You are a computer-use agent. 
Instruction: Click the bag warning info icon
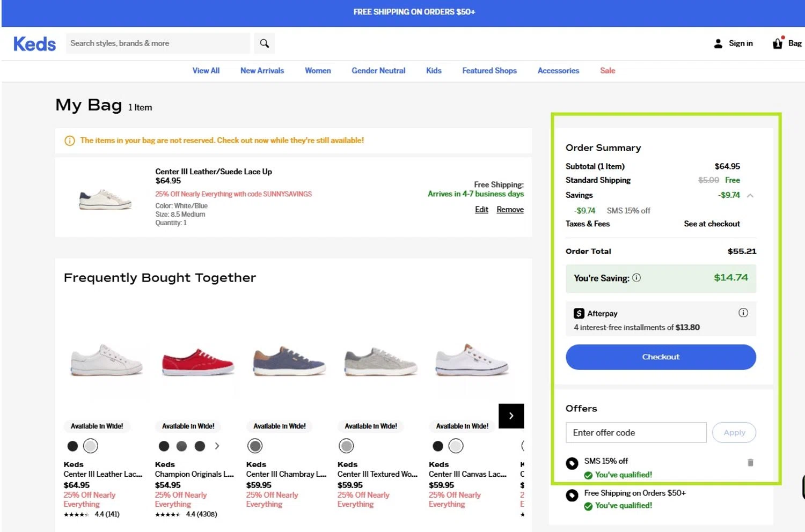point(69,141)
